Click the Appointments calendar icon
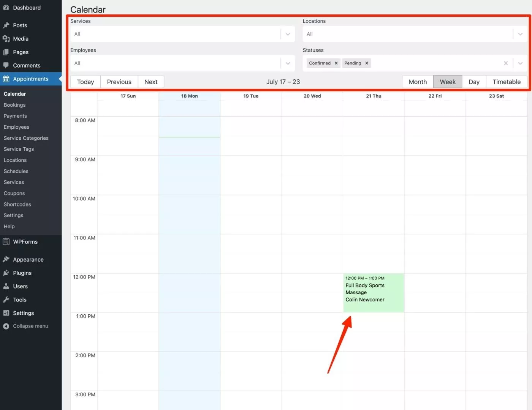Screen dimensions: 532x410 point(6,79)
